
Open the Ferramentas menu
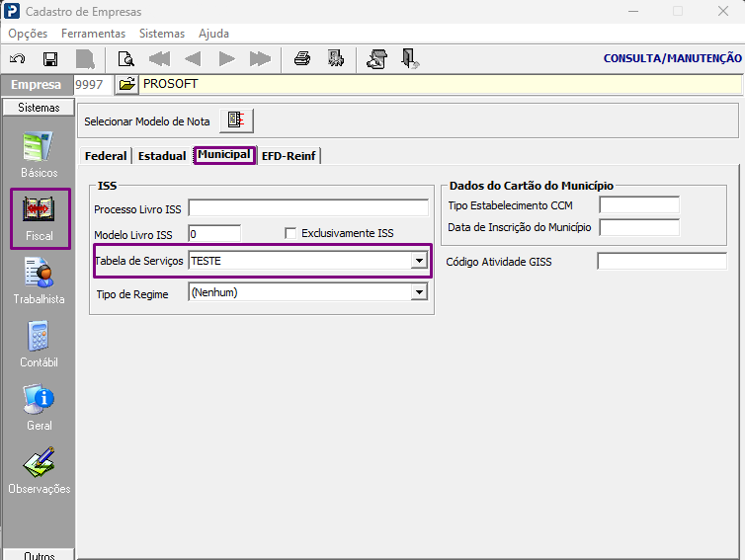tap(93, 34)
